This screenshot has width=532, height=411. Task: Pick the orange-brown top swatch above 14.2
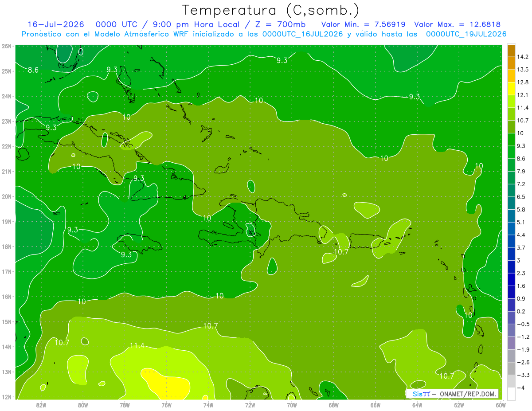511,51
